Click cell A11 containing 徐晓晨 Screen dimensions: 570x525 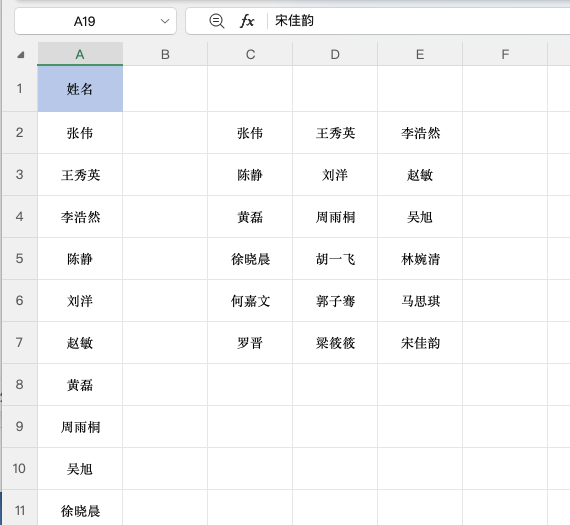pos(80,508)
